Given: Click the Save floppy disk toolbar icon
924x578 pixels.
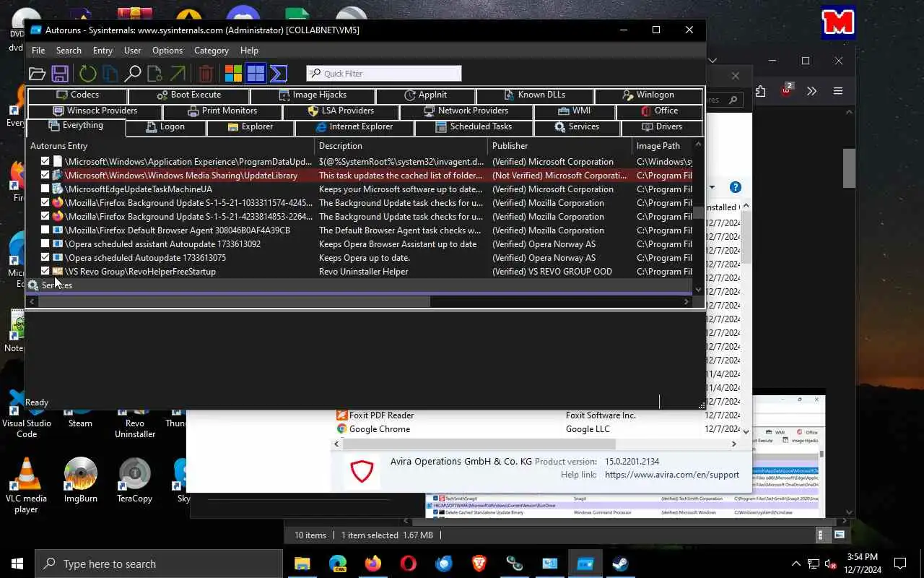Looking at the screenshot, I should (60, 74).
